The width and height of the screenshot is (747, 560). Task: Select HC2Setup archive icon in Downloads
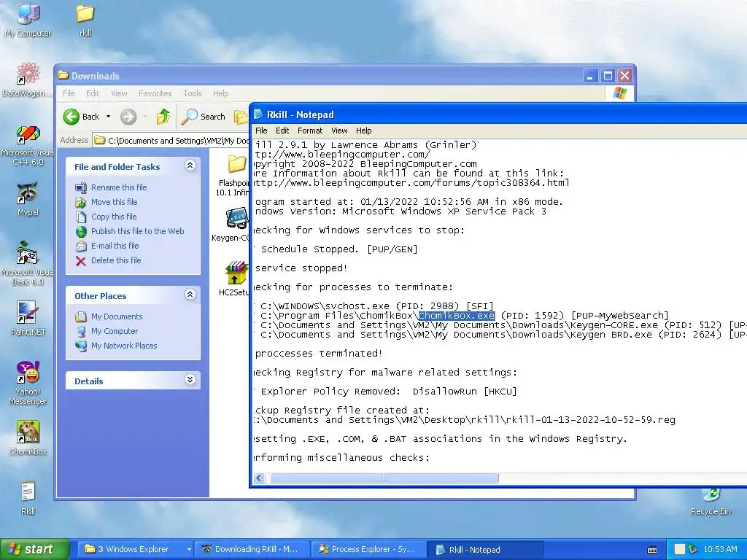(x=234, y=279)
